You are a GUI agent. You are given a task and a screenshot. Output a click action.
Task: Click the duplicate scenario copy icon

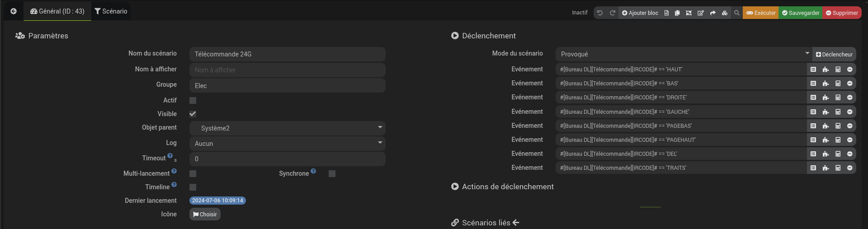677,13
